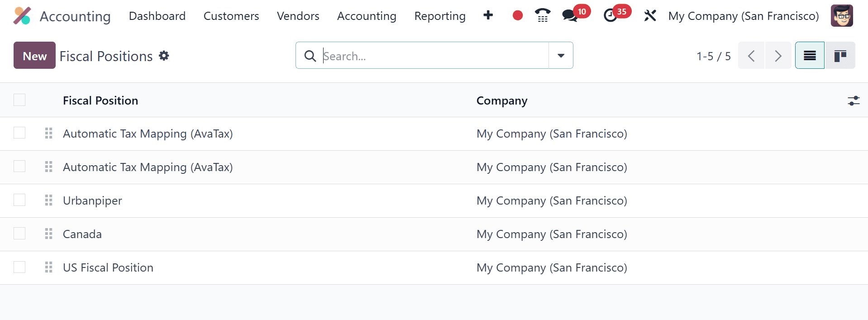Click the user avatar picture

(842, 16)
